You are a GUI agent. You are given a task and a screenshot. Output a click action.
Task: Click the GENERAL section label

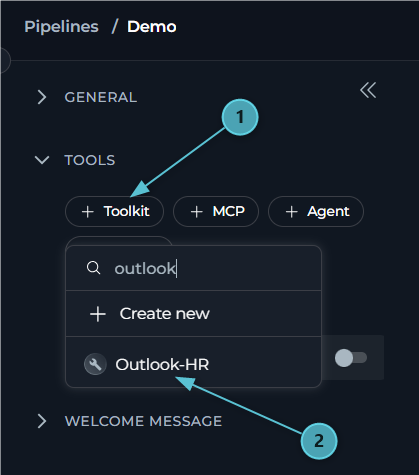pyautogui.click(x=101, y=97)
